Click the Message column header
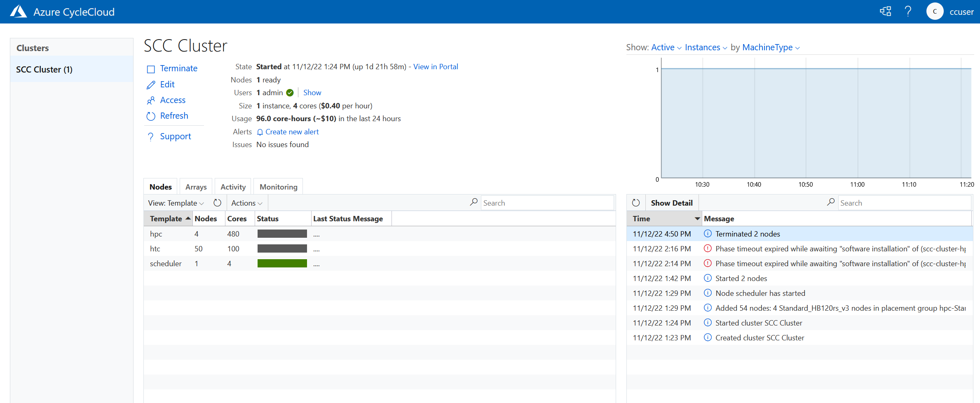 [x=837, y=219]
